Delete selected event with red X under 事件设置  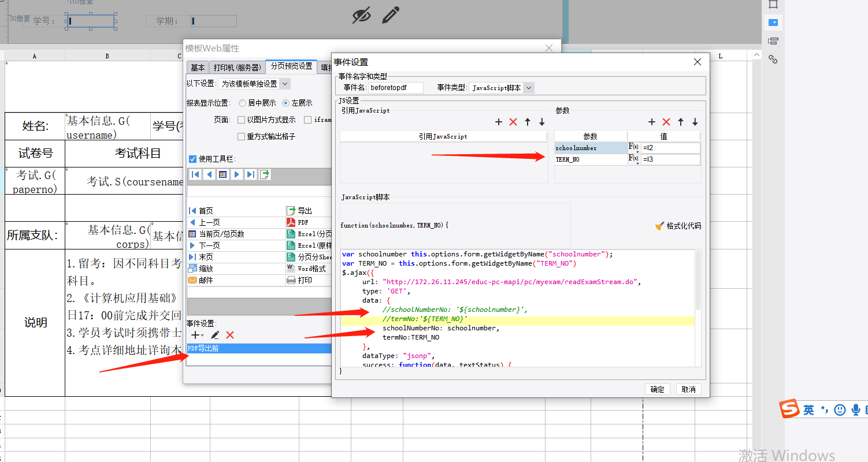(230, 335)
